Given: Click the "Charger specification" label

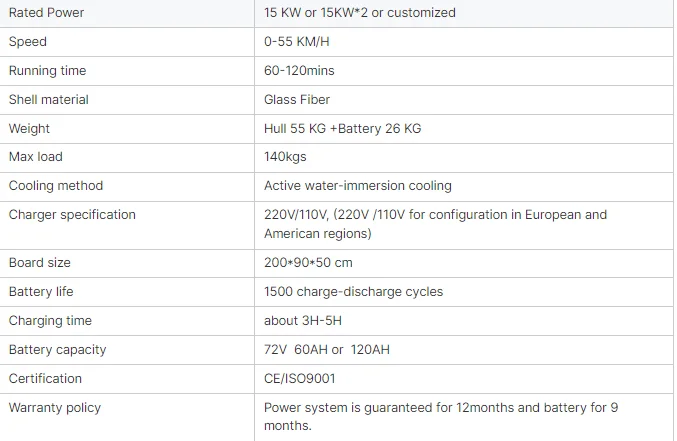Looking at the screenshot, I should (72, 215).
